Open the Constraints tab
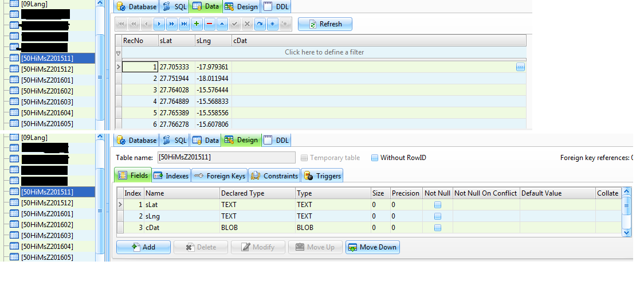This screenshot has width=644, height=304. (274, 176)
